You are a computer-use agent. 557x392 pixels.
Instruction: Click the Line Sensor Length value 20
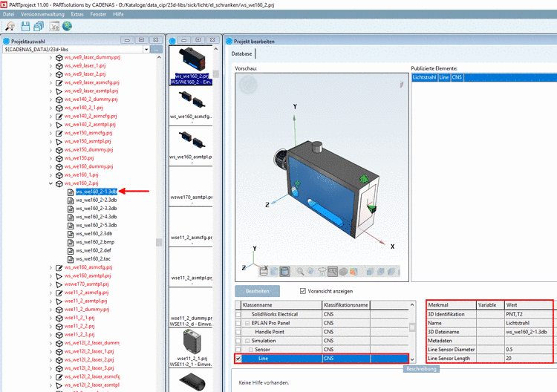(x=529, y=359)
